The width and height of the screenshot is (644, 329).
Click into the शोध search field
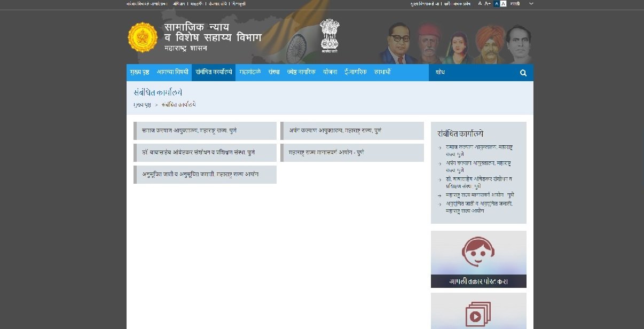tap(473, 73)
